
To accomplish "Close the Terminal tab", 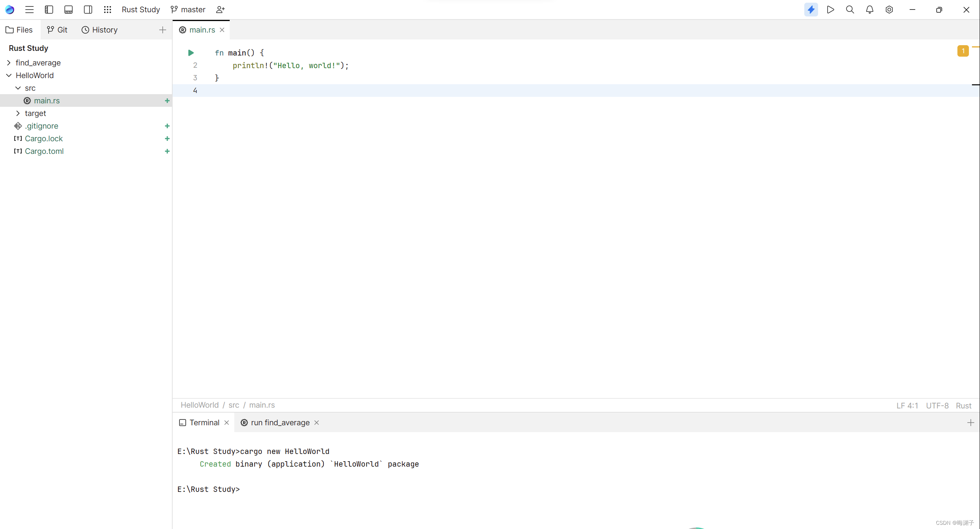I will coord(227,423).
